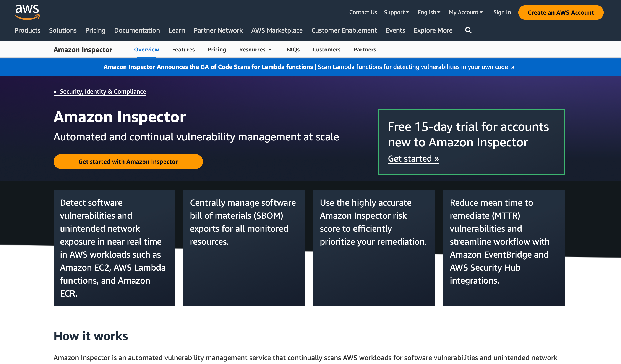Open Contact Us link
Viewport: 621px width, 364px height.
tap(363, 12)
